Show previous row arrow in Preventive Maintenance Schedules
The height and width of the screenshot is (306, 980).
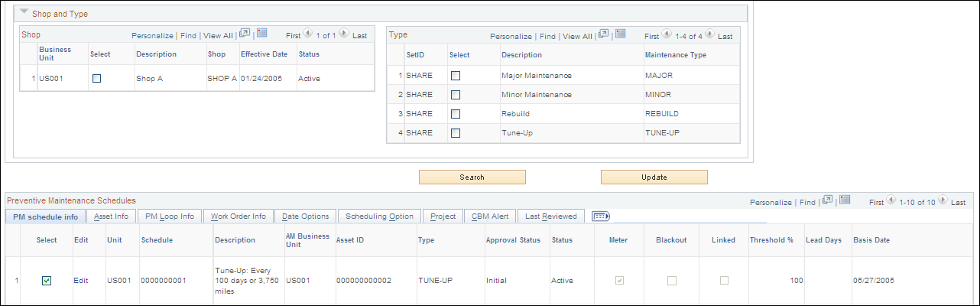[890, 200]
